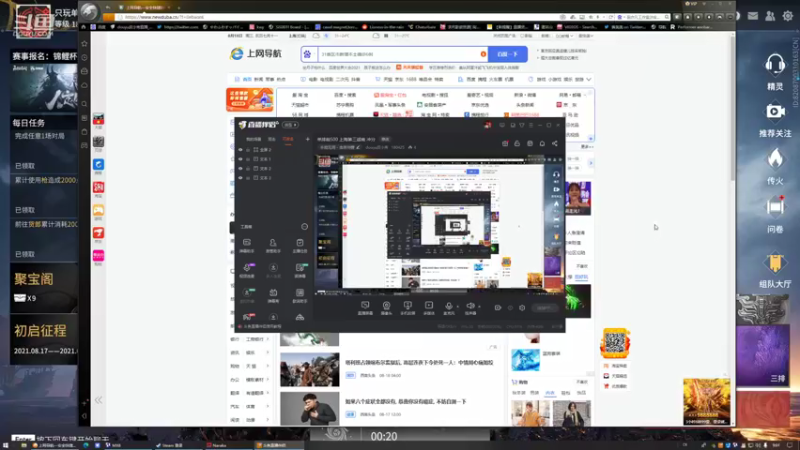
Task: Toggle visibility eye for 文本3 source
Action: click(240, 178)
